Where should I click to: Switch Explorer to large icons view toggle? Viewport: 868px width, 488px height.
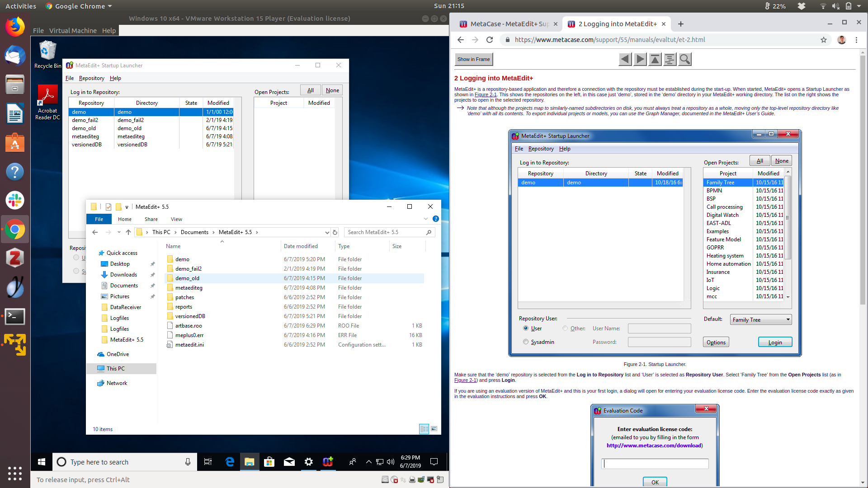point(434,429)
